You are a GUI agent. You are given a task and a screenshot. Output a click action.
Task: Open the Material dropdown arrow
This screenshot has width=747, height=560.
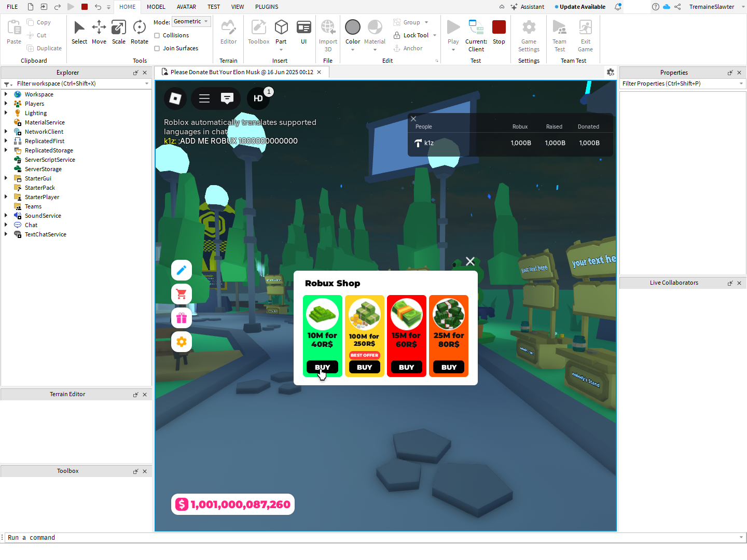375,50
